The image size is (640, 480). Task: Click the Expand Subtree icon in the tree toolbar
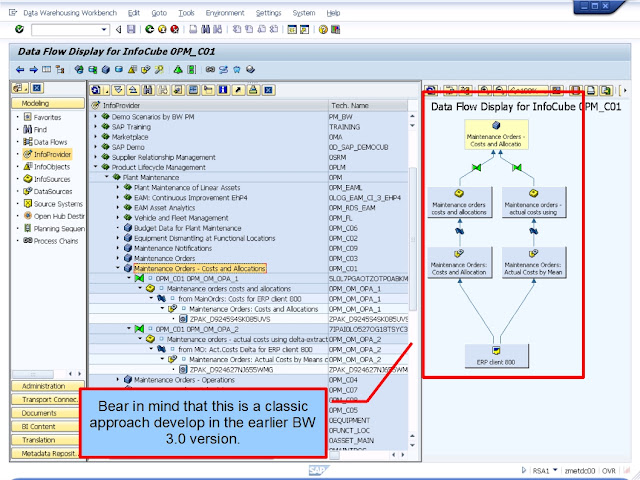[118, 90]
